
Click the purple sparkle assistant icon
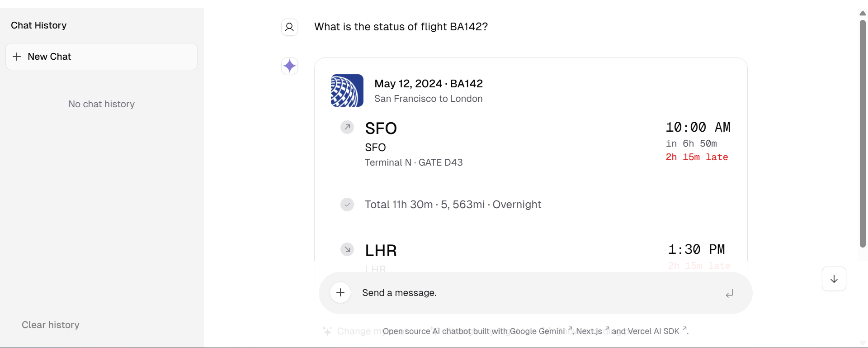[289, 66]
